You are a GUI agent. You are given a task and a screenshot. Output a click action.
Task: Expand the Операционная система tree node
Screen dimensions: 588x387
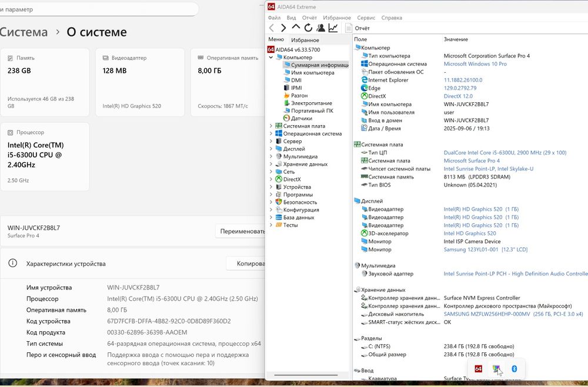coord(270,133)
